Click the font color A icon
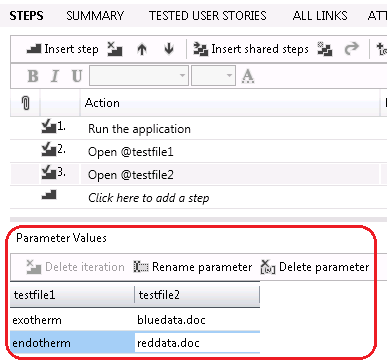 click(248, 76)
